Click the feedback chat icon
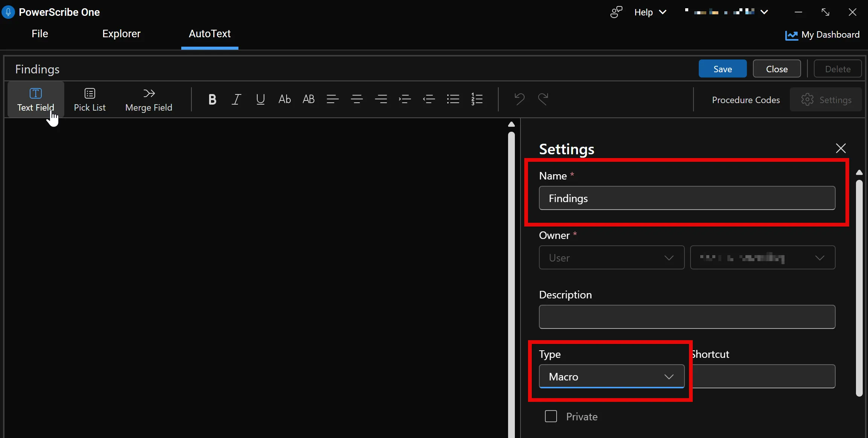This screenshot has height=438, width=868. click(x=616, y=12)
